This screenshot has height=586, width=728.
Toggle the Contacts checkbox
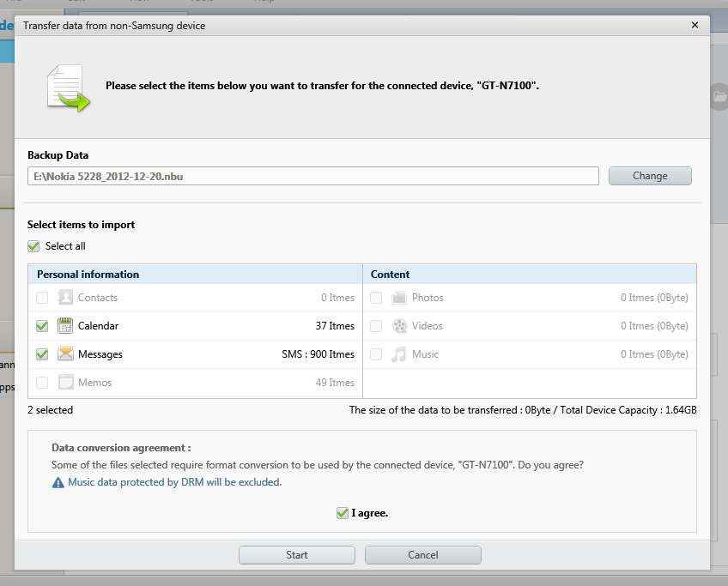click(42, 298)
